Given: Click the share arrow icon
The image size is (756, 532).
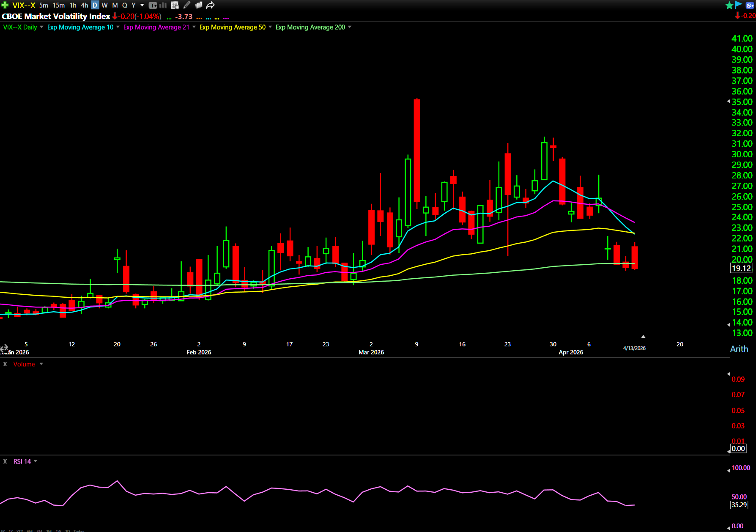Looking at the screenshot, I should pyautogui.click(x=211, y=5).
